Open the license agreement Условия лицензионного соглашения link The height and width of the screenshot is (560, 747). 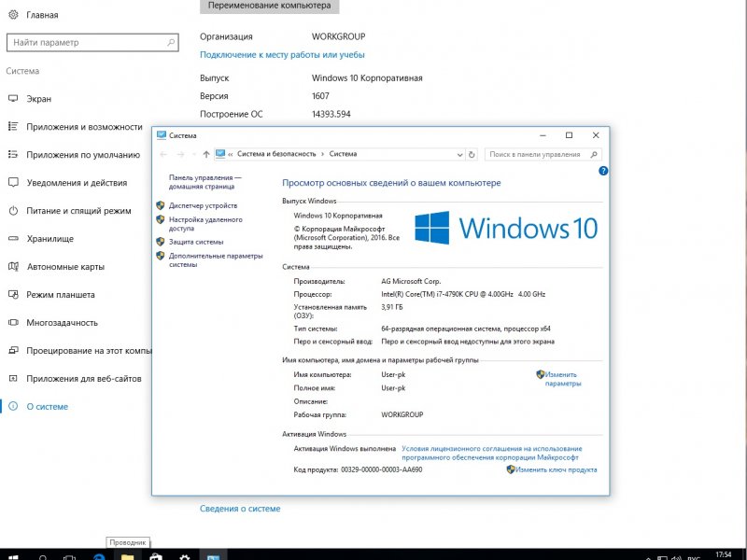point(492,453)
